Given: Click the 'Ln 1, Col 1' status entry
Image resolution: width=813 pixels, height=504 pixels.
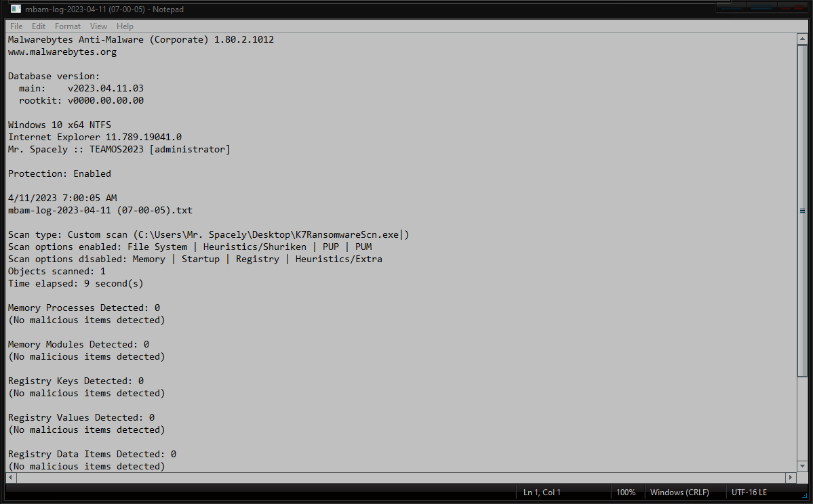Looking at the screenshot, I should (542, 492).
